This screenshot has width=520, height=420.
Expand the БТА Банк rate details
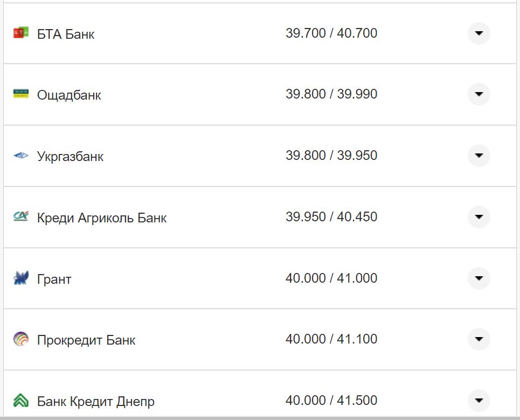479,33
